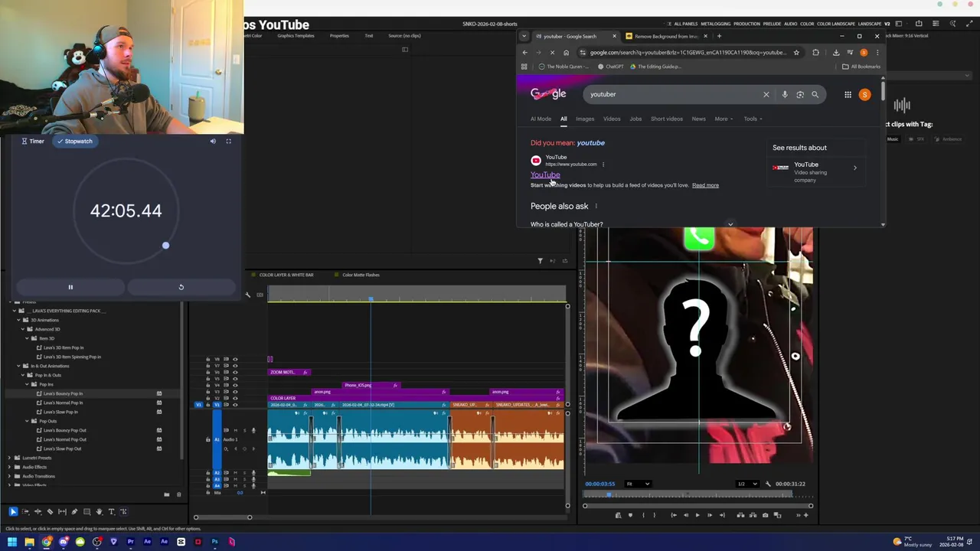Select the Pen tool
Image resolution: width=980 pixels, height=551 pixels.
(x=74, y=511)
